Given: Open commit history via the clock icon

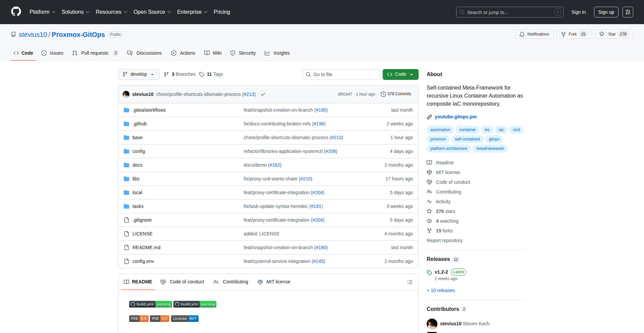Looking at the screenshot, I should 384,94.
